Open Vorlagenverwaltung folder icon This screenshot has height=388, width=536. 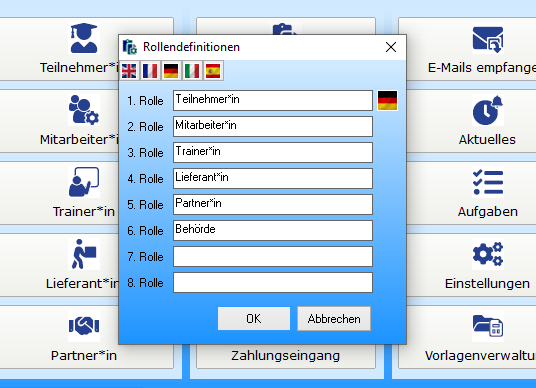[488, 326]
